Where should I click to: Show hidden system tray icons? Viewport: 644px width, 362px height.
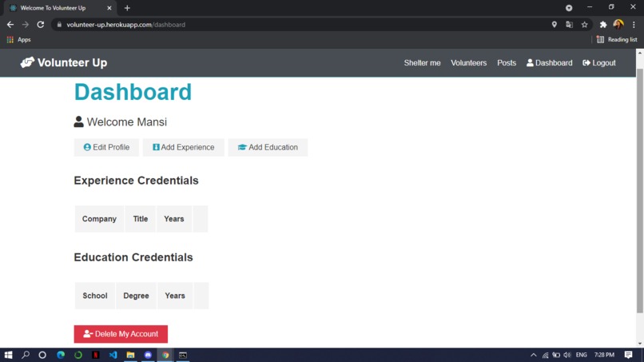(534, 355)
